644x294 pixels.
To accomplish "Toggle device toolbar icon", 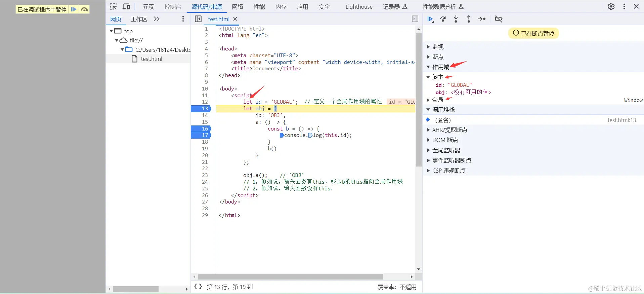I will click(126, 7).
